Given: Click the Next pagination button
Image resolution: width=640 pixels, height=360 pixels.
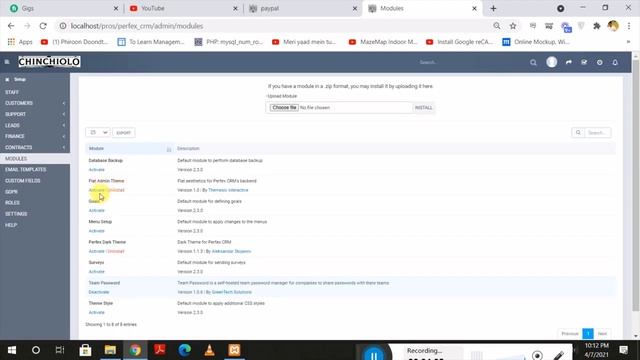Looking at the screenshot, I should pyautogui.click(x=602, y=333).
